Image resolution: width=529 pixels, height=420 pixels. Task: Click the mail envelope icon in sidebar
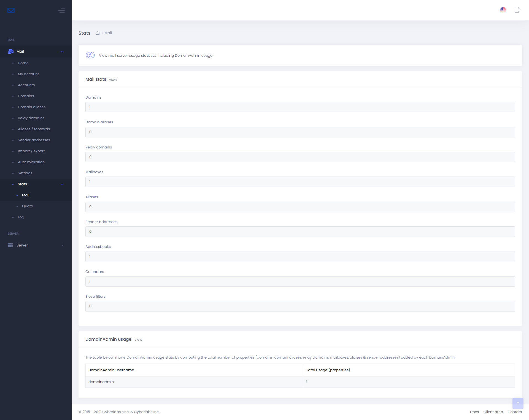point(11,10)
